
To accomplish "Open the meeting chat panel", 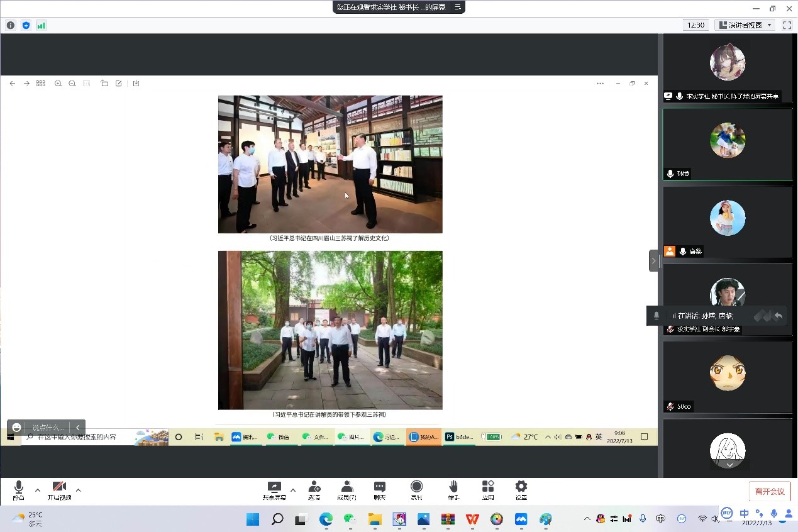I will 380,490.
